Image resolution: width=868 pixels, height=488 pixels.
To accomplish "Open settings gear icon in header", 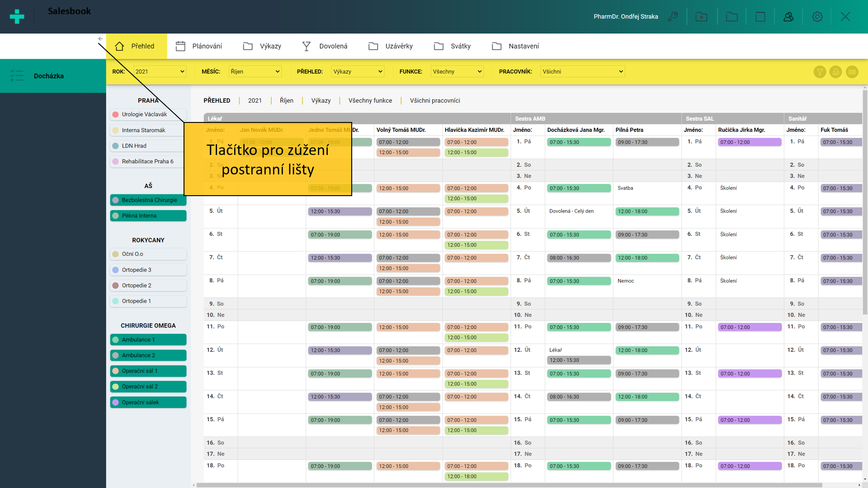I will 817,17.
